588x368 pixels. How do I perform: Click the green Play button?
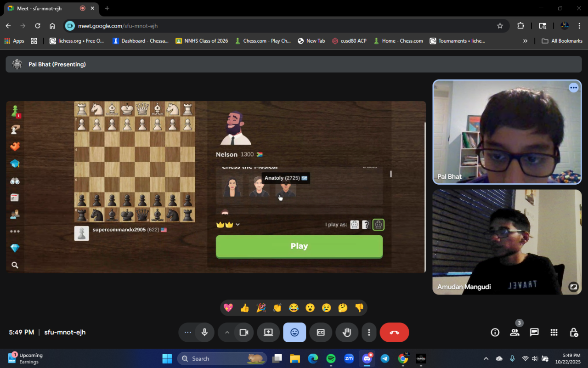tap(299, 246)
